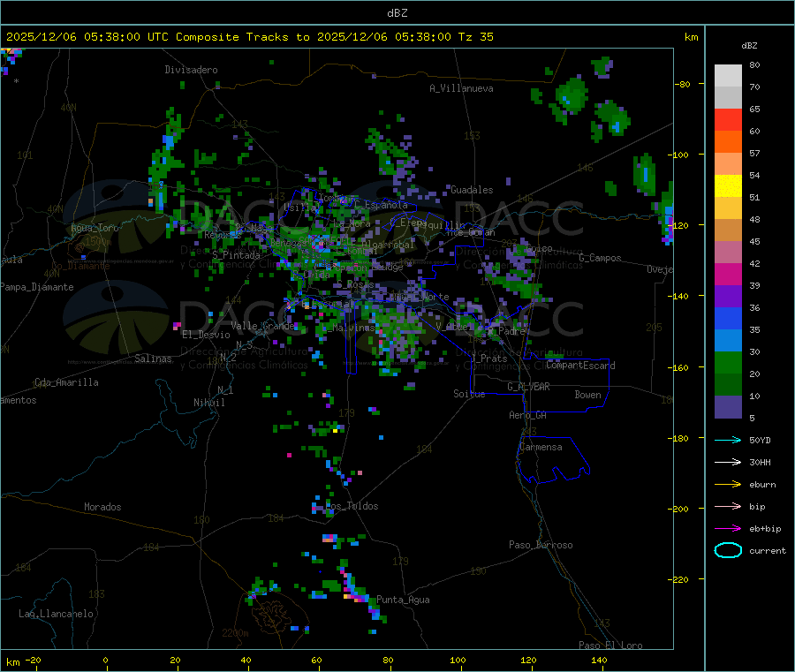795x672 pixels.
Task: Click the '-20' tick on horizontal axis
Action: click(34, 660)
